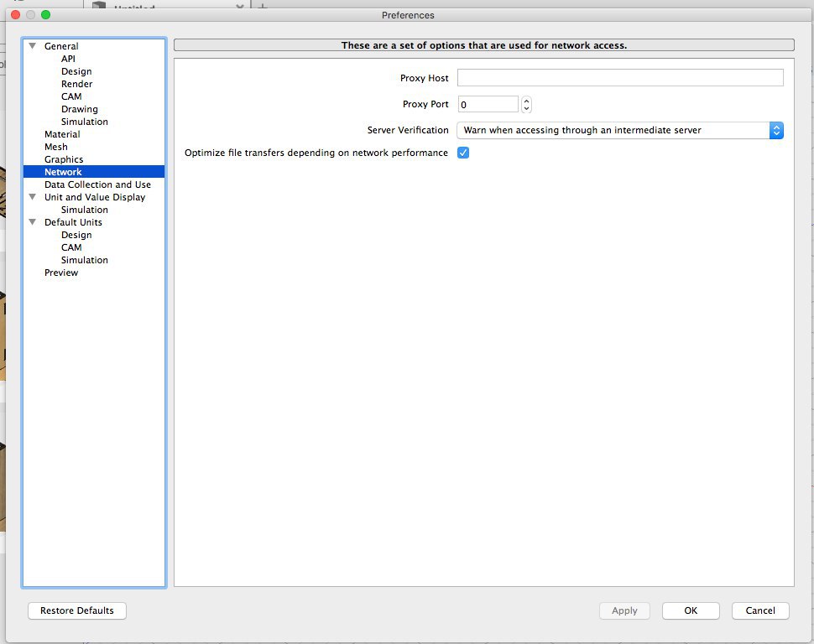
Task: Select Unit and Value Display item
Action: (x=95, y=197)
